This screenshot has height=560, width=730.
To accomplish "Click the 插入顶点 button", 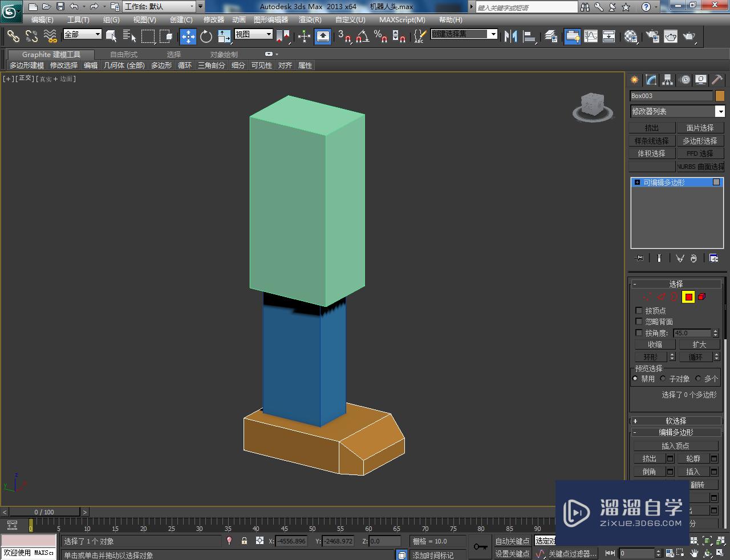I will tap(675, 446).
